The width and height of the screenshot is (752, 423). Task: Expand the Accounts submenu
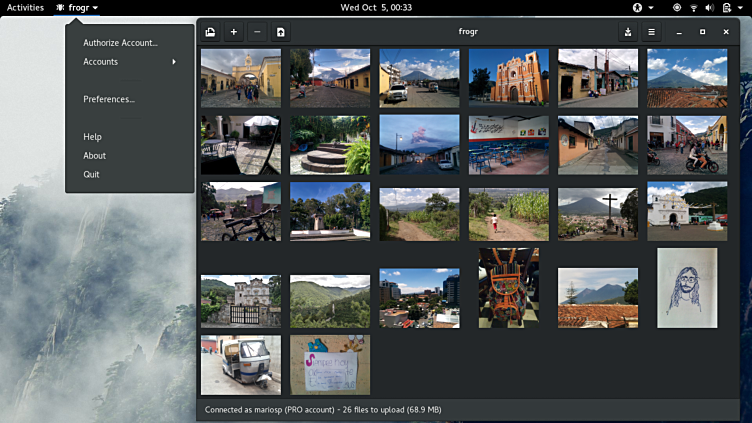coord(130,62)
